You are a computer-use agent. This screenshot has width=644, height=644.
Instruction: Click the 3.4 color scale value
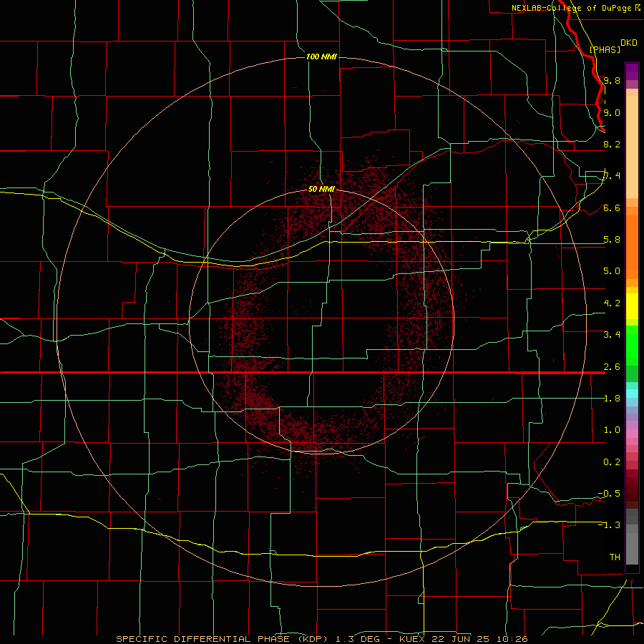point(612,335)
